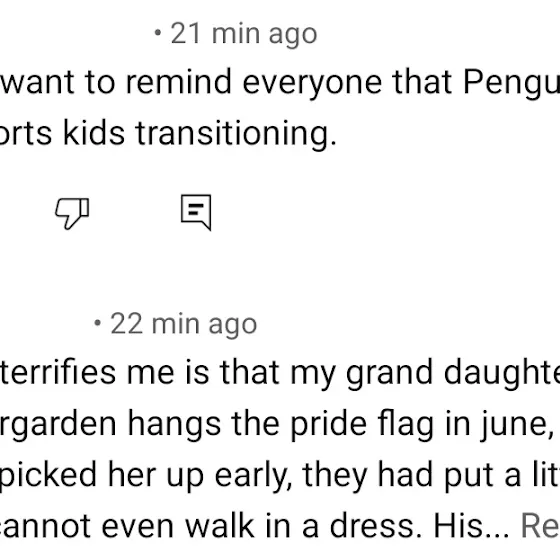Image resolution: width=560 pixels, height=560 pixels.
Task: Click the bullet dot before "22 min ago"
Action: 97,323
